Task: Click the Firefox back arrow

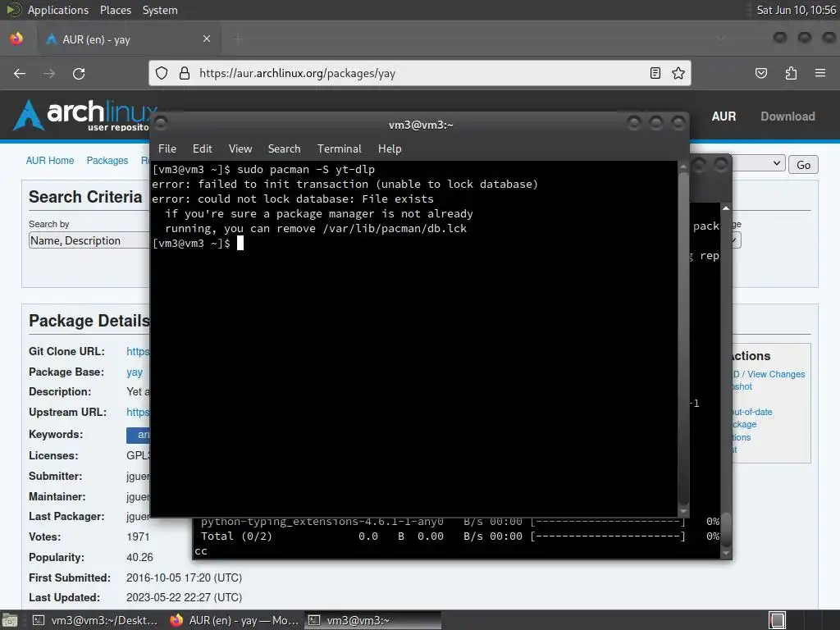Action: 20,73
